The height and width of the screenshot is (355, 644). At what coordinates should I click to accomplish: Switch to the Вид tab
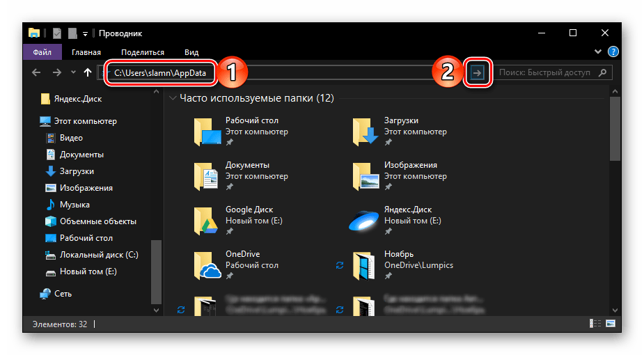click(x=191, y=52)
